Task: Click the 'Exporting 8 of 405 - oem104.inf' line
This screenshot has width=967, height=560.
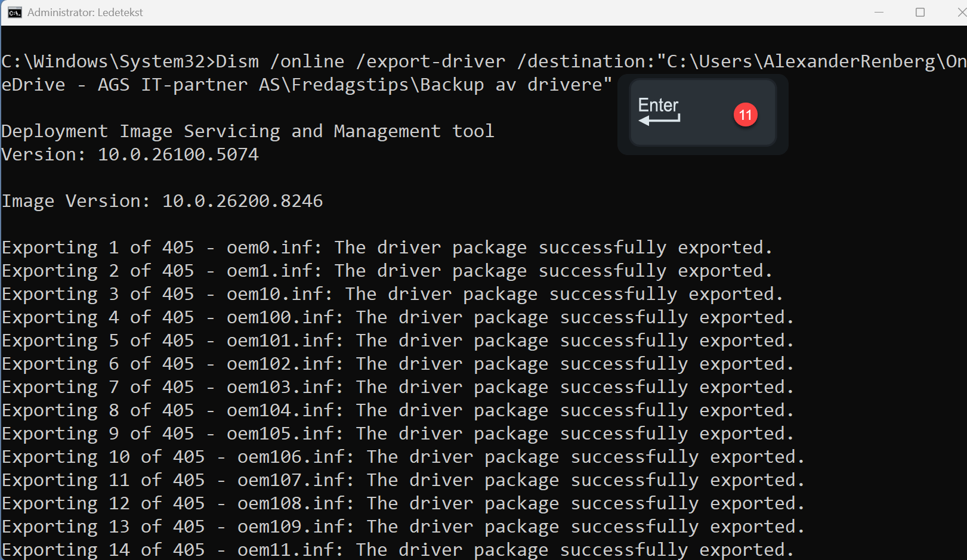Action: pos(398,410)
